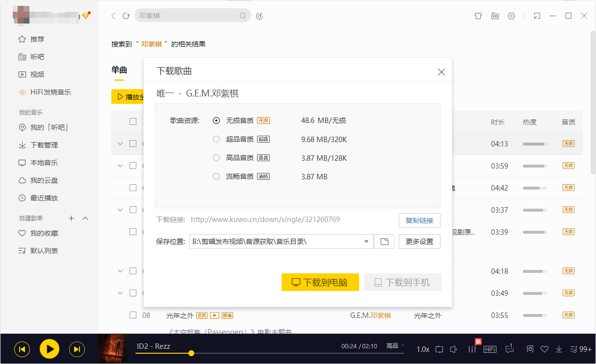This screenshot has width=596, height=364.
Task: Expand the 03:37 song row chevron
Action: pos(120,210)
